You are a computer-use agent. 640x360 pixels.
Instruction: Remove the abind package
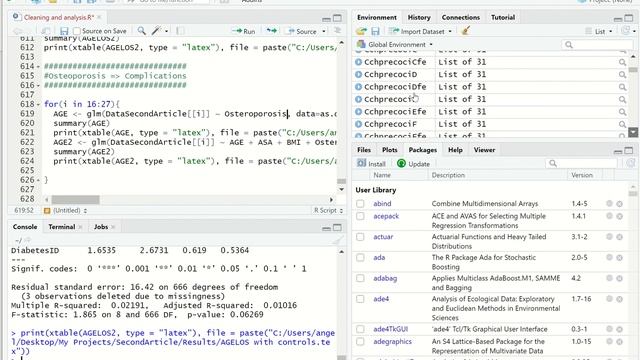tap(620, 203)
